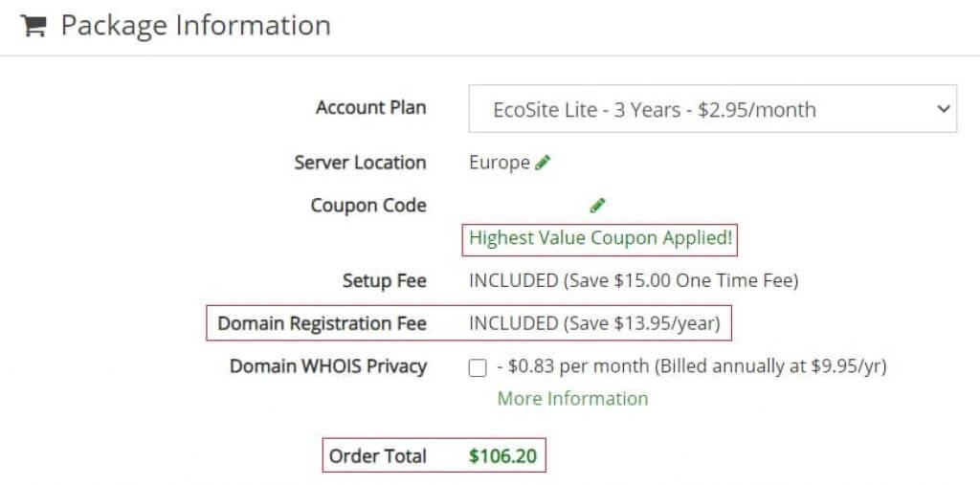Select the Highest Value Coupon Applied message

point(600,238)
